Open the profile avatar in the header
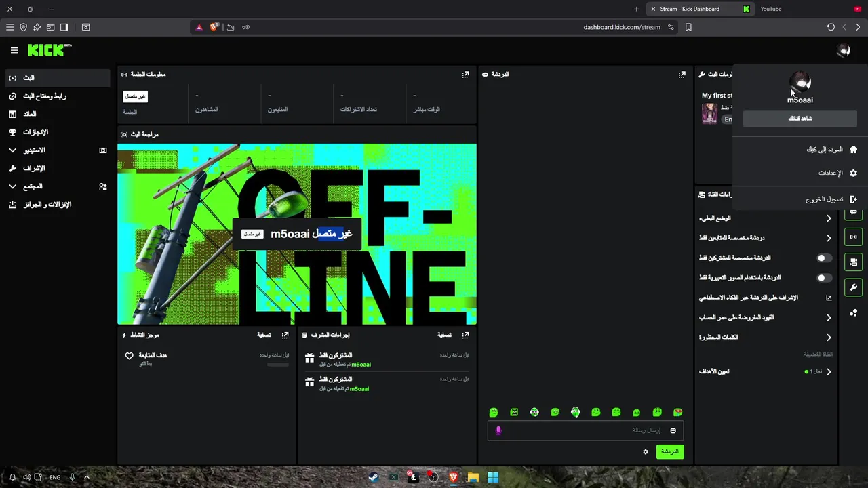Screen dimensions: 868x488 click(x=843, y=50)
